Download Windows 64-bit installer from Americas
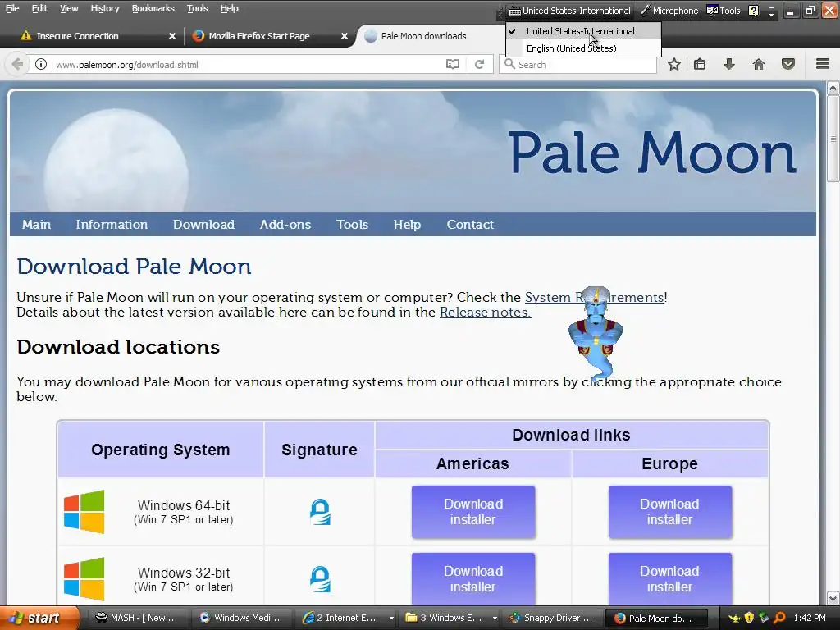Viewport: 840px width, 630px height. coord(473,512)
